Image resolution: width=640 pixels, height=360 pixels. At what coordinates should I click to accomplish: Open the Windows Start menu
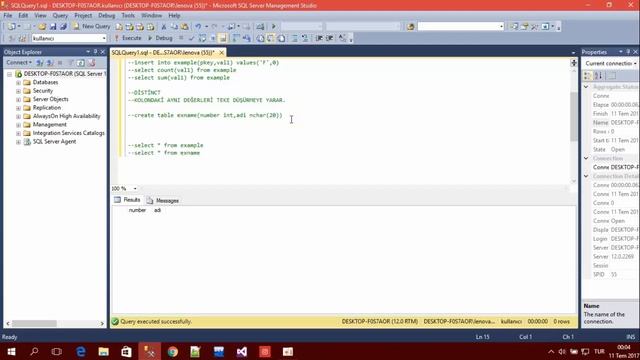(x=11, y=351)
